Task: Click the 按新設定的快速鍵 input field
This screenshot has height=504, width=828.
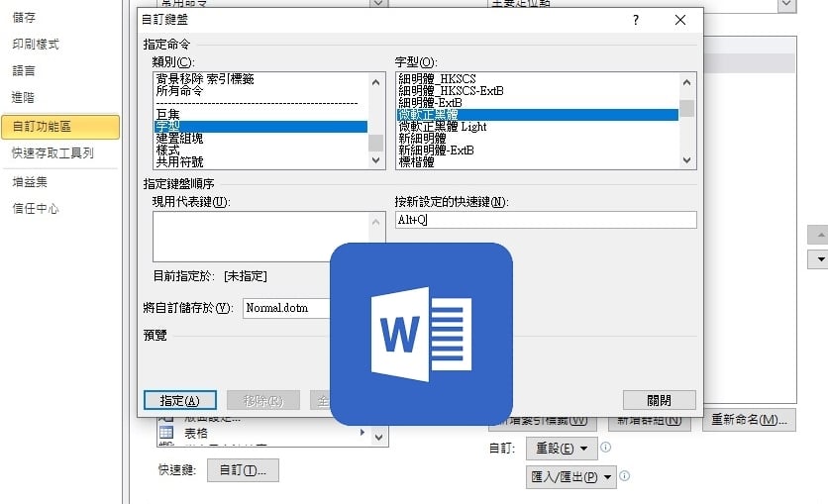Action: click(x=546, y=220)
